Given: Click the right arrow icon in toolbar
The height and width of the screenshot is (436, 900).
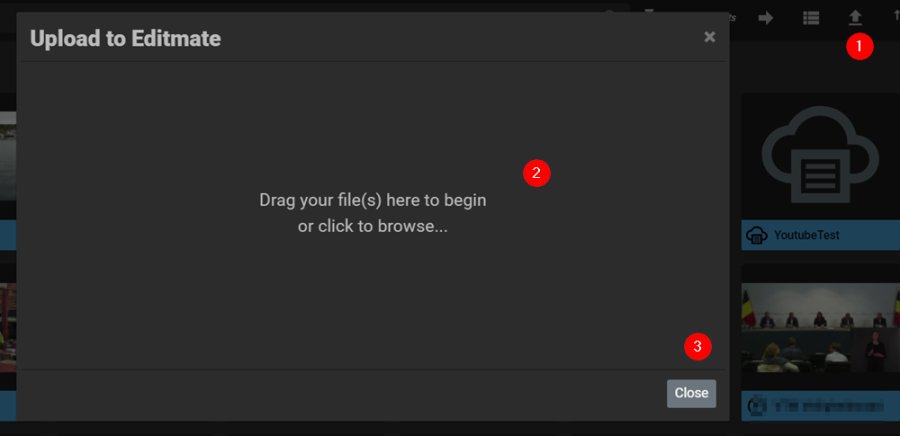Looking at the screenshot, I should point(766,18).
